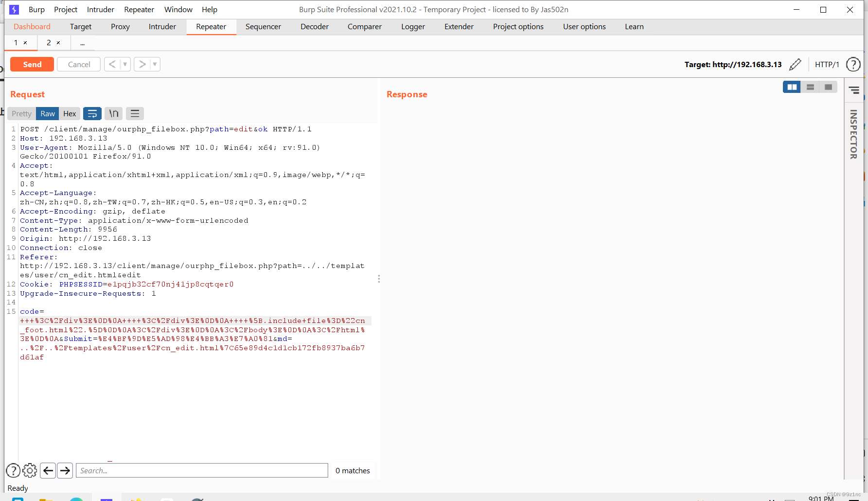The image size is (868, 501).
Task: Click the Send request button
Action: [32, 64]
